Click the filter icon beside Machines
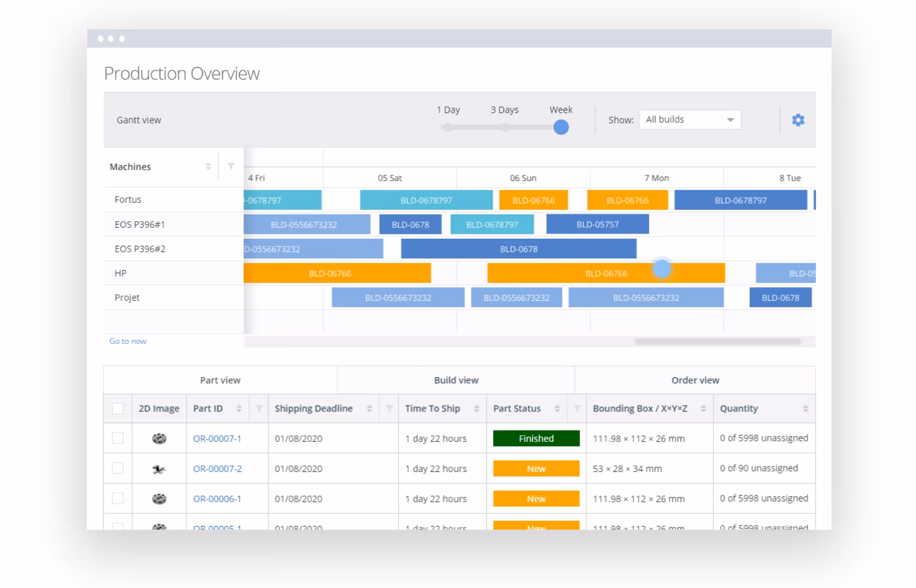 [x=232, y=166]
